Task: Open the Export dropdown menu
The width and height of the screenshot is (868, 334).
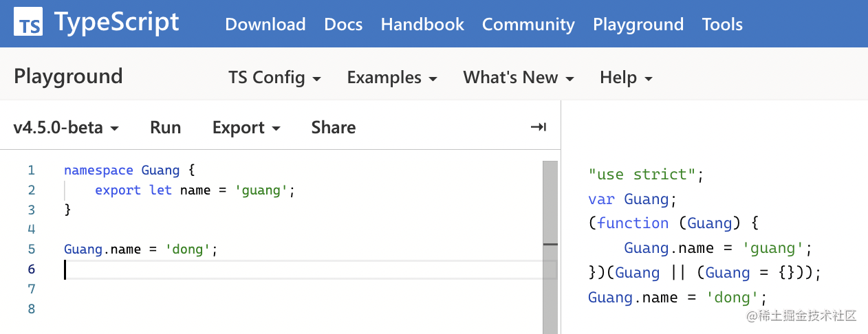Action: tap(246, 128)
